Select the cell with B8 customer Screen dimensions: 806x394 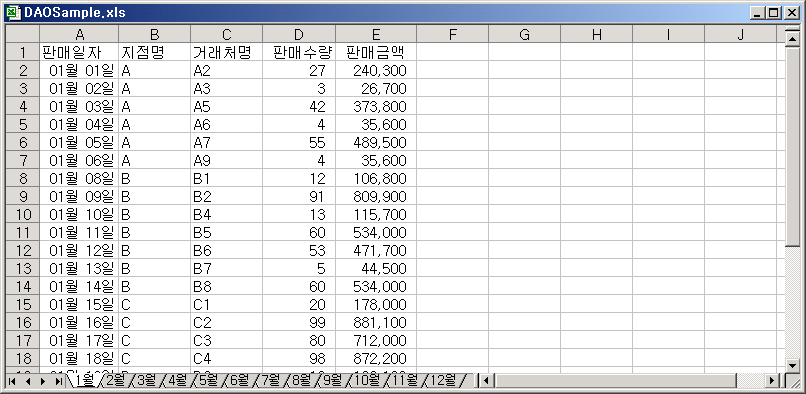[227, 286]
